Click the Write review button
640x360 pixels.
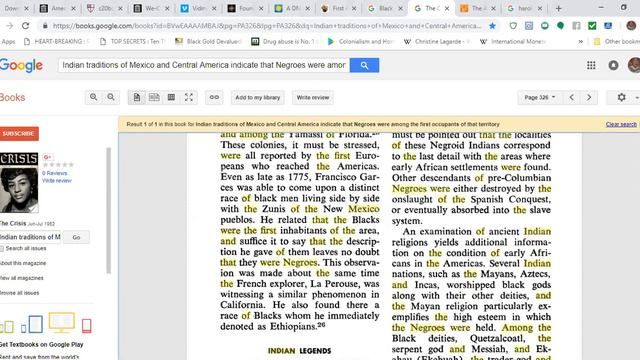pyautogui.click(x=313, y=98)
